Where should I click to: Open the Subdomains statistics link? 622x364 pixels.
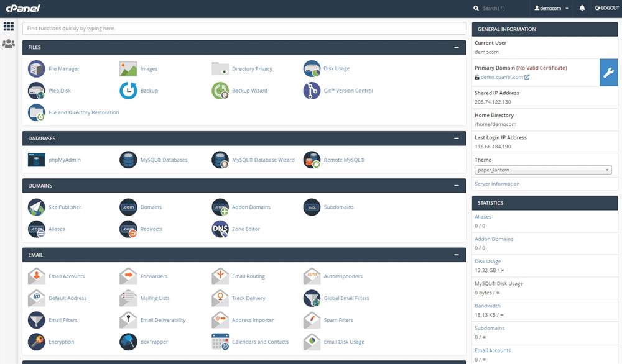pyautogui.click(x=490, y=329)
